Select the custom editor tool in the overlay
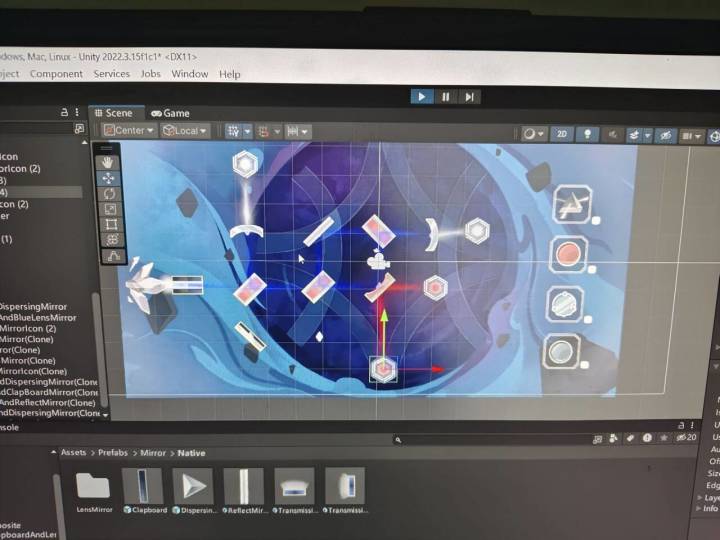The height and width of the screenshot is (540, 720). click(113, 256)
